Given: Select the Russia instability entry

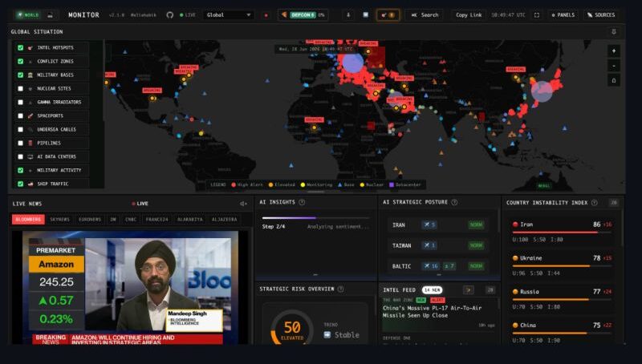Looking at the screenshot, I should pos(562,299).
